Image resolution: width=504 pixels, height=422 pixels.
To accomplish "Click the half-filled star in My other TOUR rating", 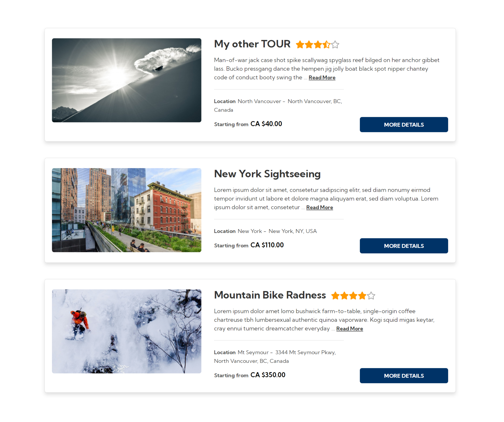I will 327,45.
